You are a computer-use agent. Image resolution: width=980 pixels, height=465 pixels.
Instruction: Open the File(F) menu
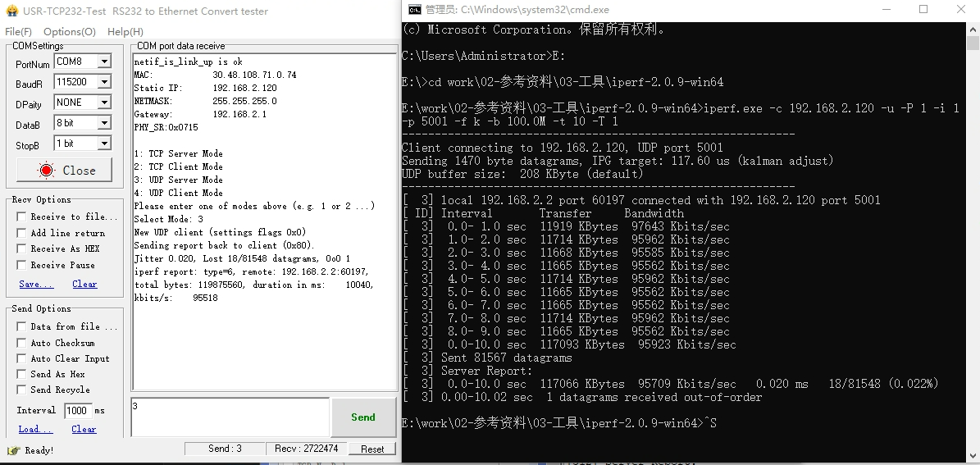coord(18,31)
